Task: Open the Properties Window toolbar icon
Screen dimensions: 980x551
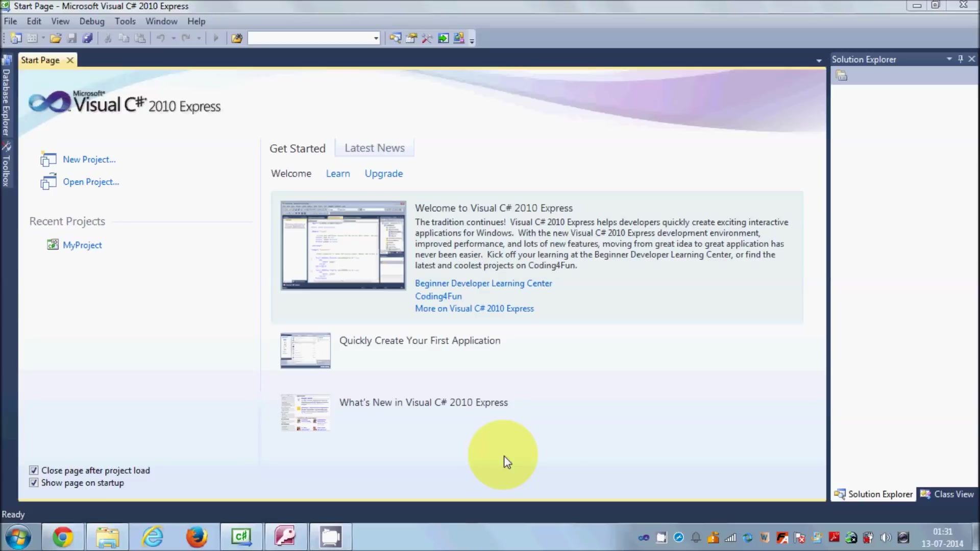Action: point(411,38)
